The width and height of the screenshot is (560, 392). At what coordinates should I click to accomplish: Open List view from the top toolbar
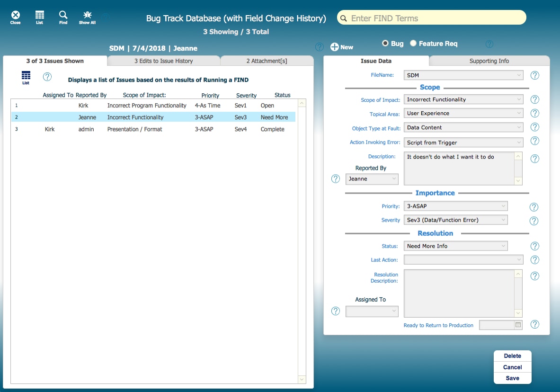point(40,16)
